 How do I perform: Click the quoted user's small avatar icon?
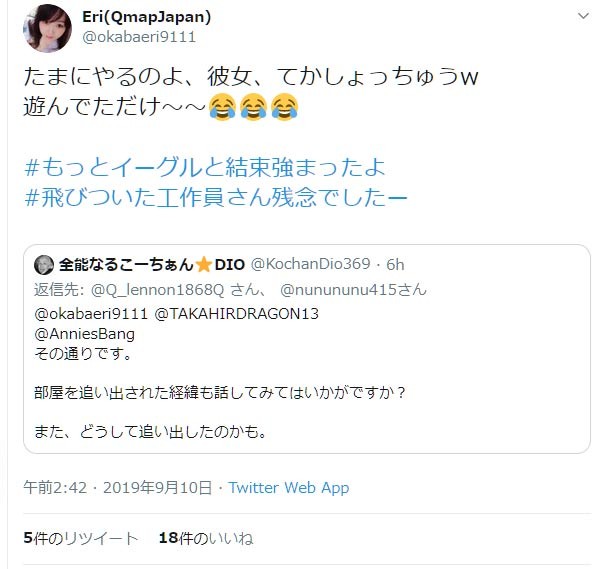[44, 265]
